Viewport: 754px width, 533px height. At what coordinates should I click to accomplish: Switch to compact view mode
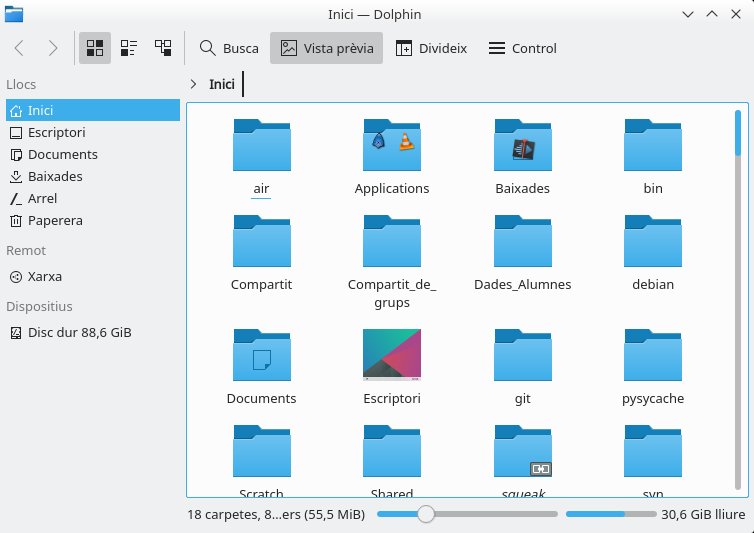pos(129,48)
